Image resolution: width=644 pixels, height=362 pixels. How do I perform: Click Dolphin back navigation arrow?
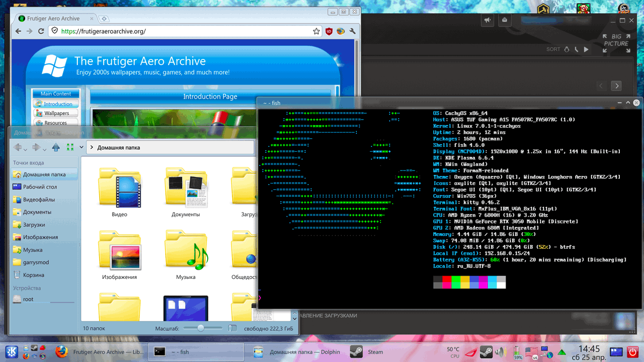pos(18,147)
